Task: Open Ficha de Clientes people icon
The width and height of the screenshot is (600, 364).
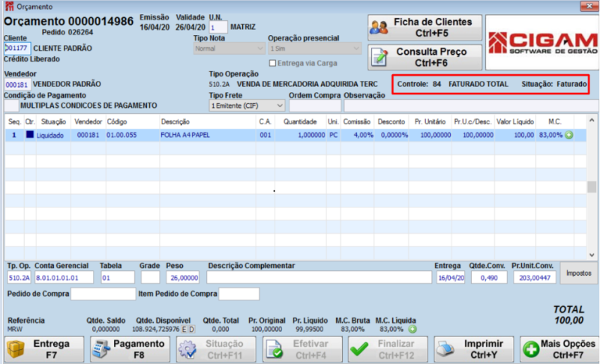Action: 379,28
